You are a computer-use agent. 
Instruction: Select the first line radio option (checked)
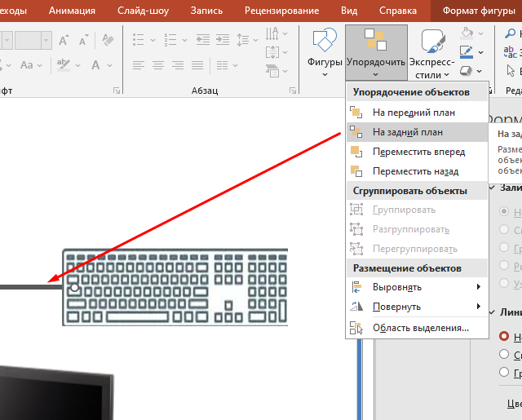click(x=504, y=336)
